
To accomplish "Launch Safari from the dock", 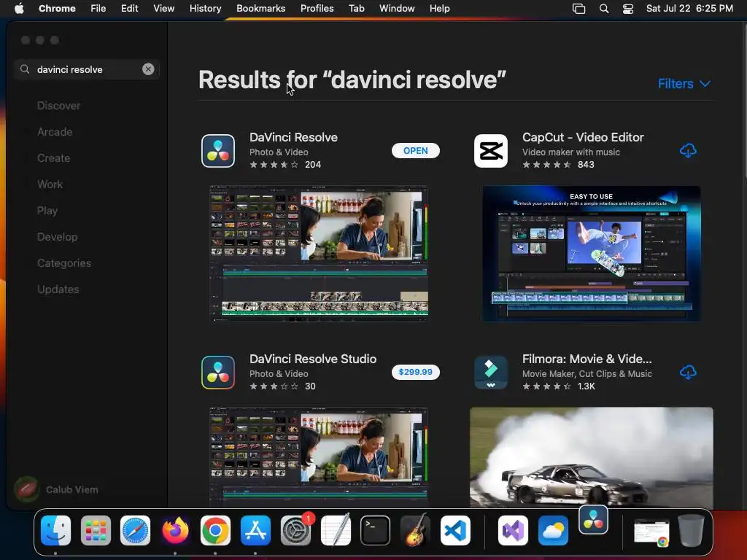I will [x=135, y=531].
